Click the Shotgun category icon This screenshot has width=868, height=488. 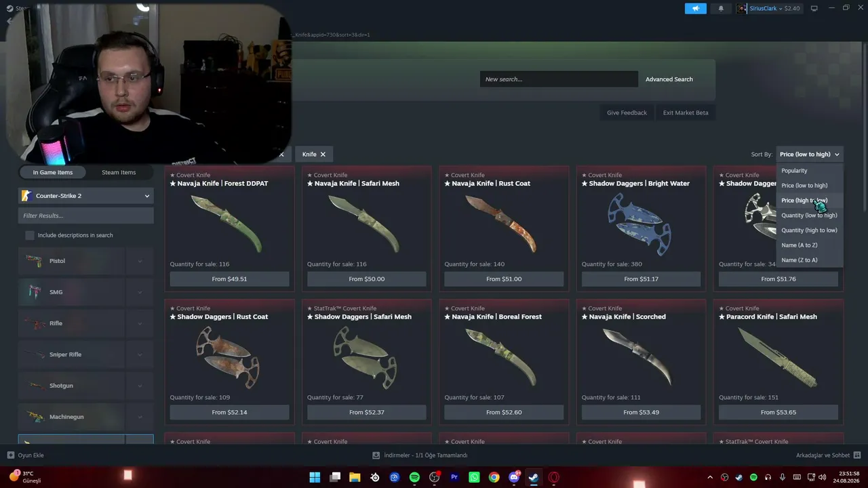click(34, 386)
